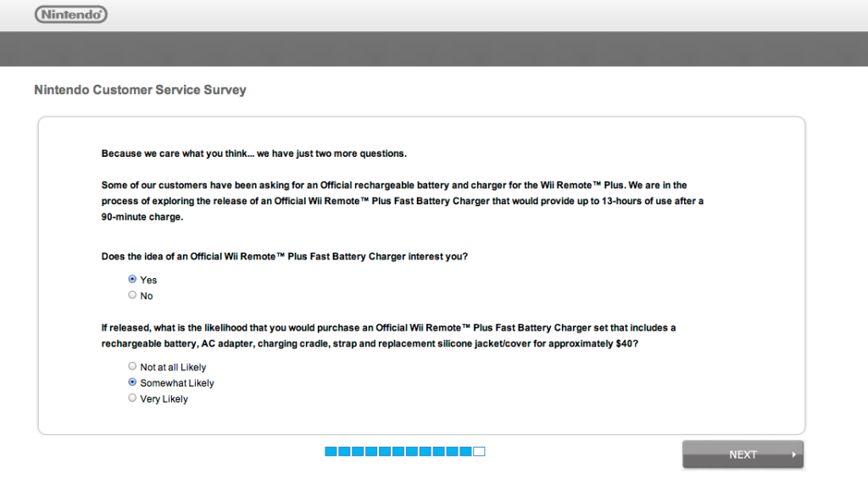Image resolution: width=868 pixels, height=495 pixels.
Task: Select Not at all Likely radio circle
Action: 132,366
